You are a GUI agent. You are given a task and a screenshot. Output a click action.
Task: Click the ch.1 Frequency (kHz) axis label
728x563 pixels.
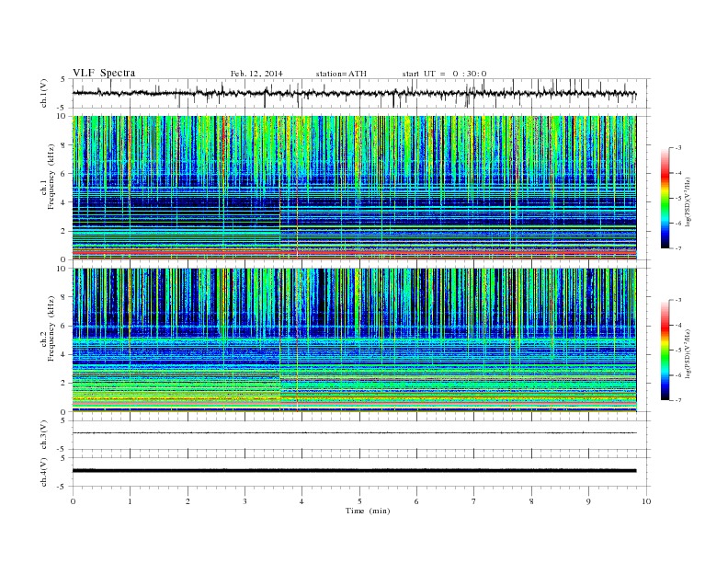(x=48, y=177)
